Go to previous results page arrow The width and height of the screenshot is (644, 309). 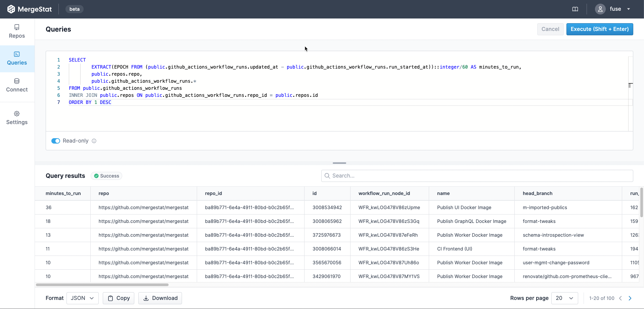(620, 298)
